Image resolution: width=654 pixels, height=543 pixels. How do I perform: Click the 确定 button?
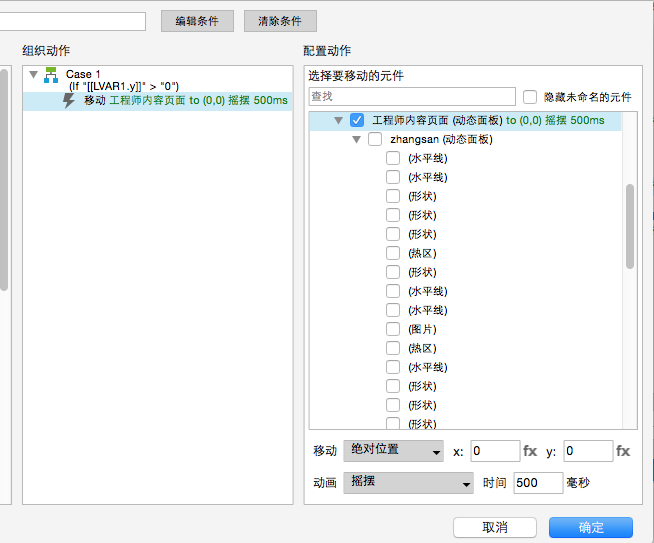(591, 528)
